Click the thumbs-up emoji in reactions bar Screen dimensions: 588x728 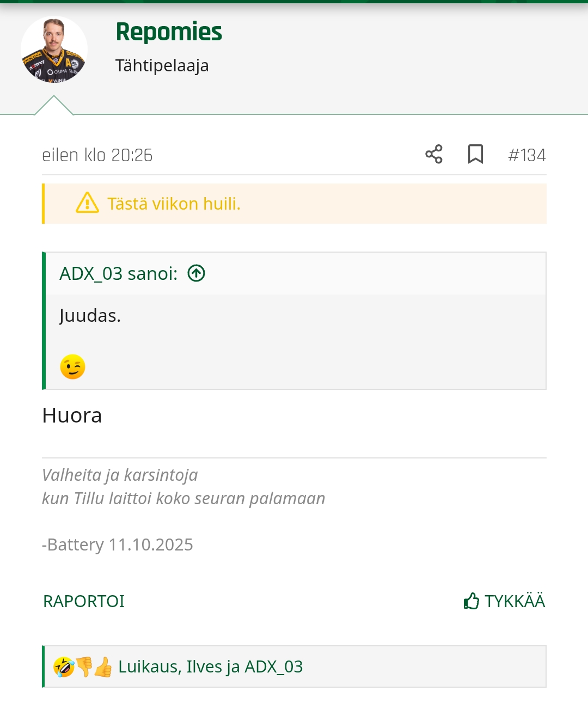point(103,666)
